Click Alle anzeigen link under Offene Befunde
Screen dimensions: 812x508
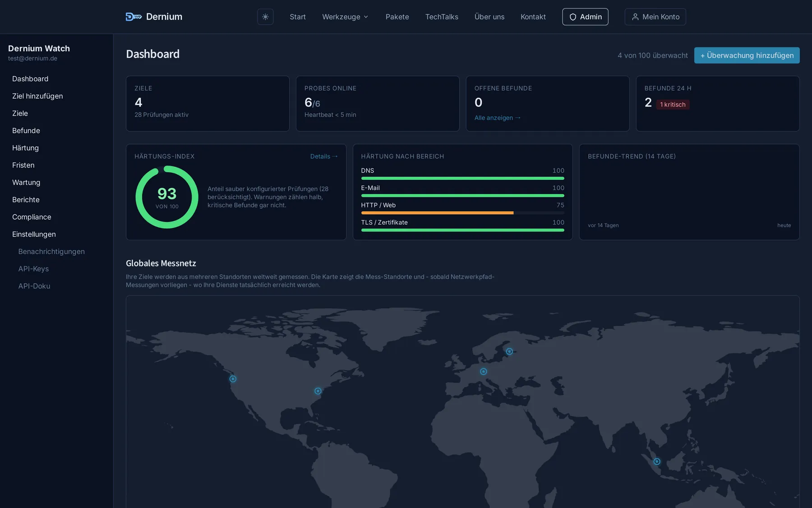[x=498, y=117]
